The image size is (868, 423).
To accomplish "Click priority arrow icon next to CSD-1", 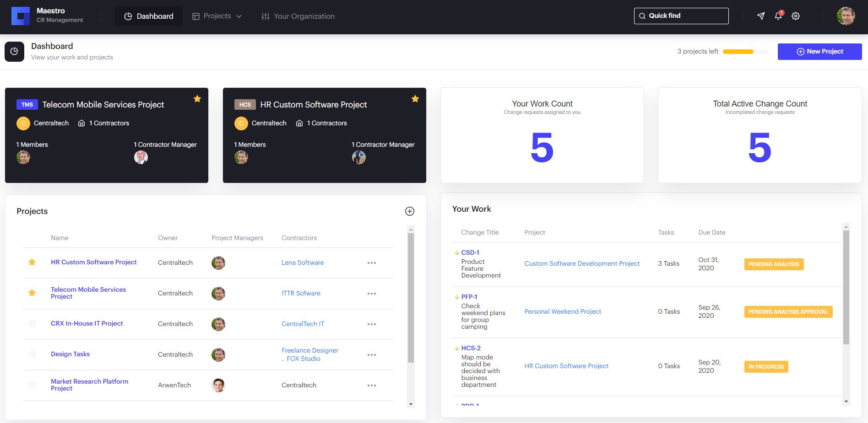I will 457,252.
